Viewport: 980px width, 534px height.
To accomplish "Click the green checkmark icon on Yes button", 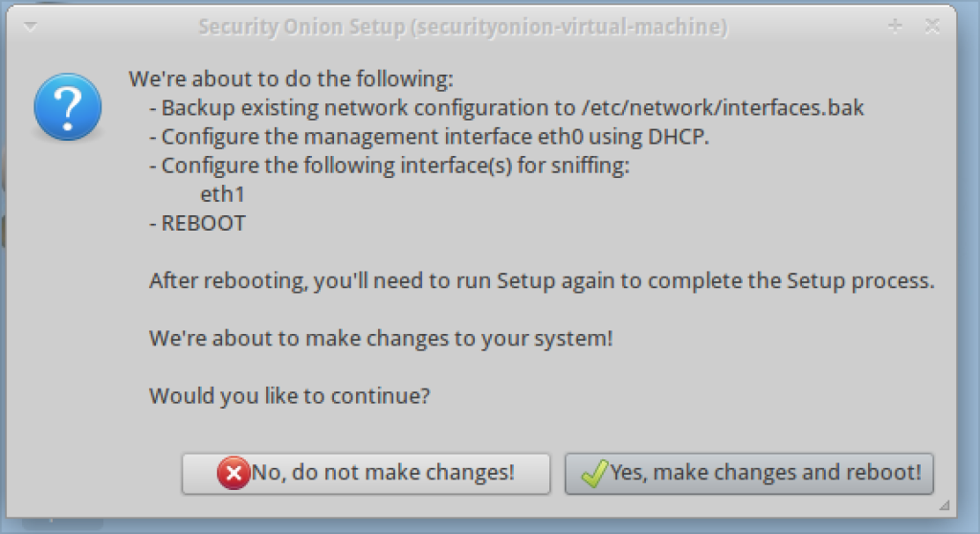I will click(x=594, y=473).
